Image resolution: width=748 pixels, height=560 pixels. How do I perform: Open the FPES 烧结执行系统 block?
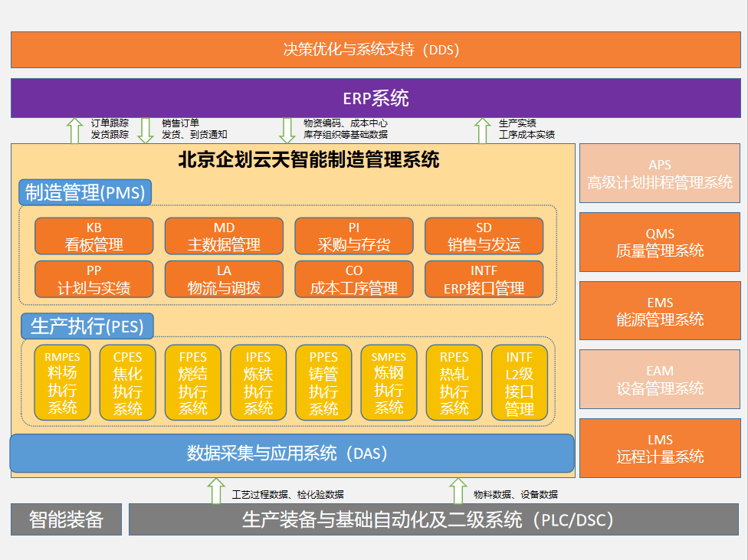tap(192, 382)
